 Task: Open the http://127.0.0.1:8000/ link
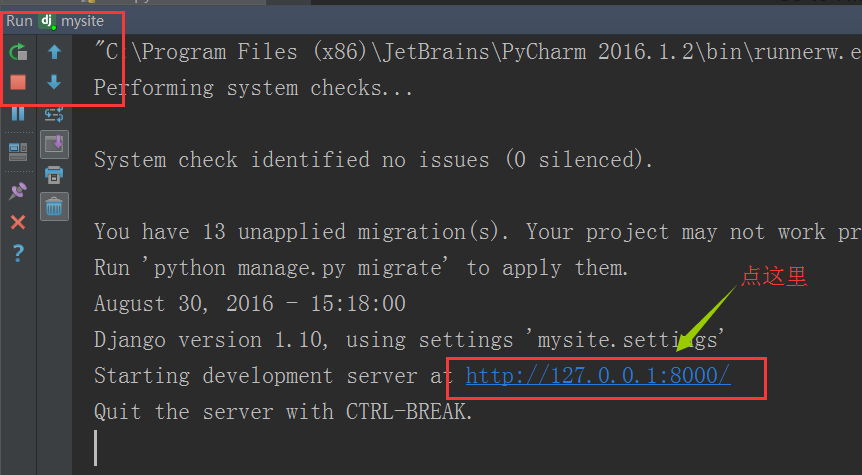tap(598, 376)
